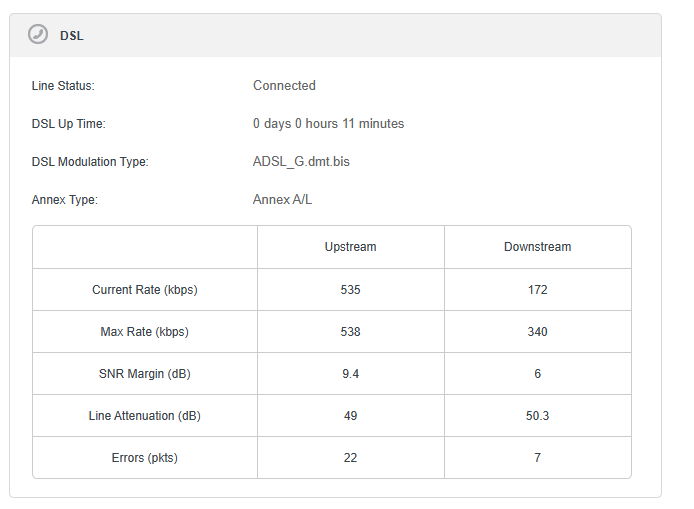The height and width of the screenshot is (509, 694).
Task: Select the downstream attenuation value 50.3
Action: (x=537, y=416)
